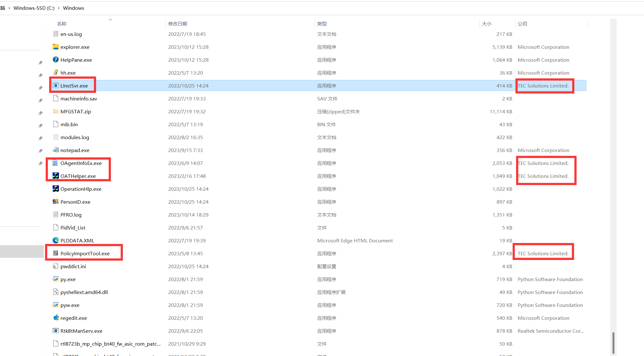
Task: Go to Windows-SSD (C:) breadcrumb
Action: point(34,8)
